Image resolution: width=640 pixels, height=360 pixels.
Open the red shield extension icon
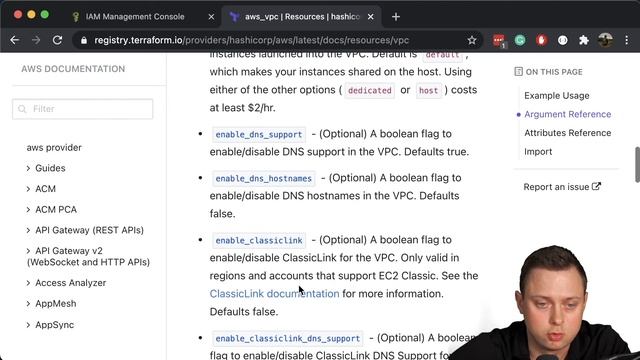click(542, 40)
